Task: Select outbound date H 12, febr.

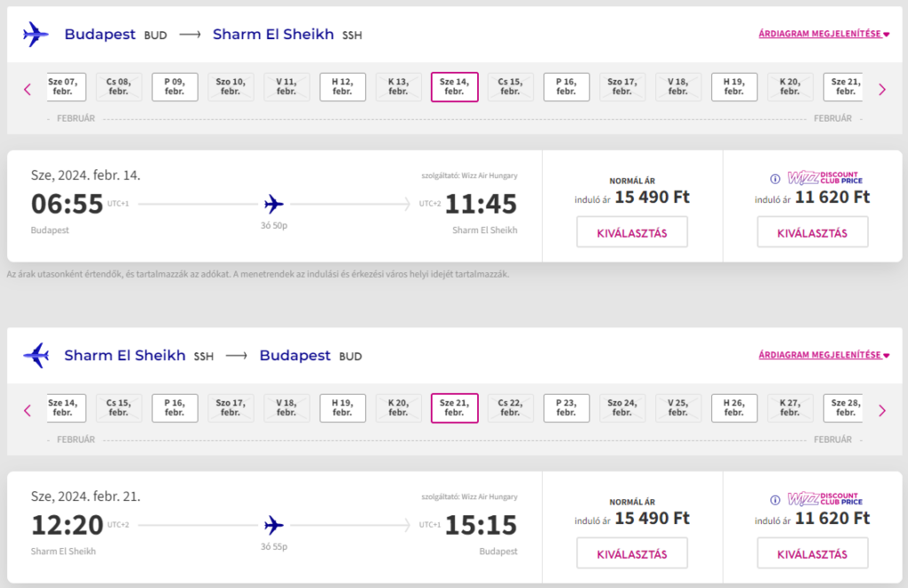Action: (342, 87)
